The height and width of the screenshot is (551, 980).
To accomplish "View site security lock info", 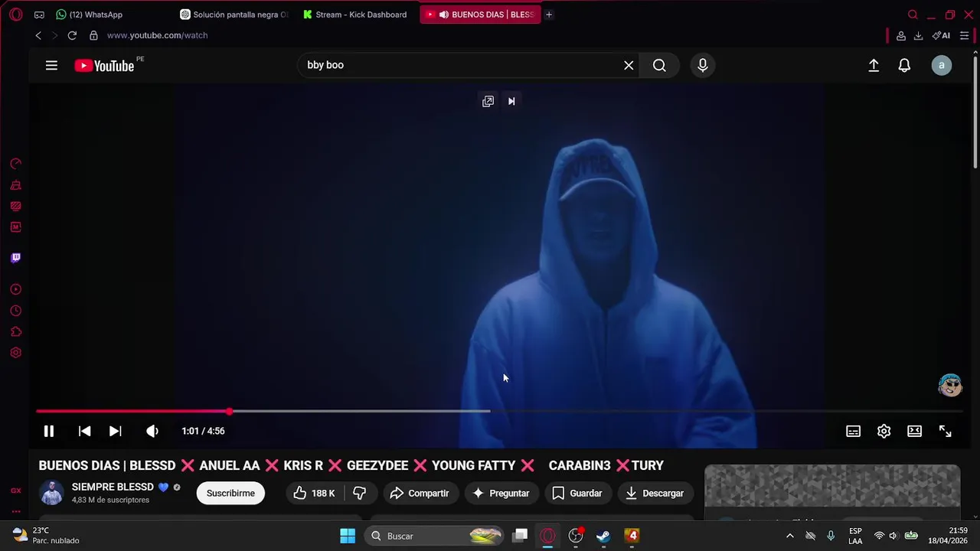I will coord(93,35).
